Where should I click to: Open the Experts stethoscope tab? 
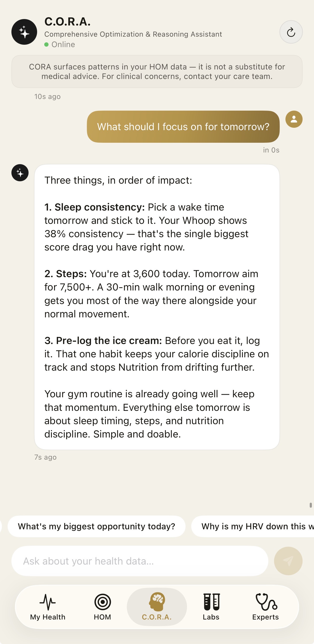pyautogui.click(x=265, y=607)
